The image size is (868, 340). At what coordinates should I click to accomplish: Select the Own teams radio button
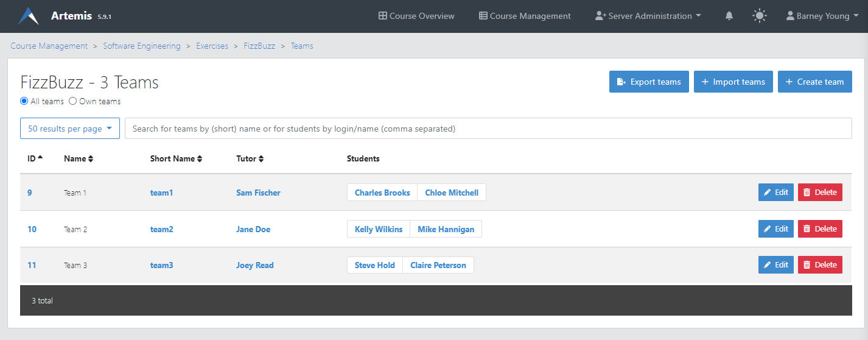pos(73,101)
